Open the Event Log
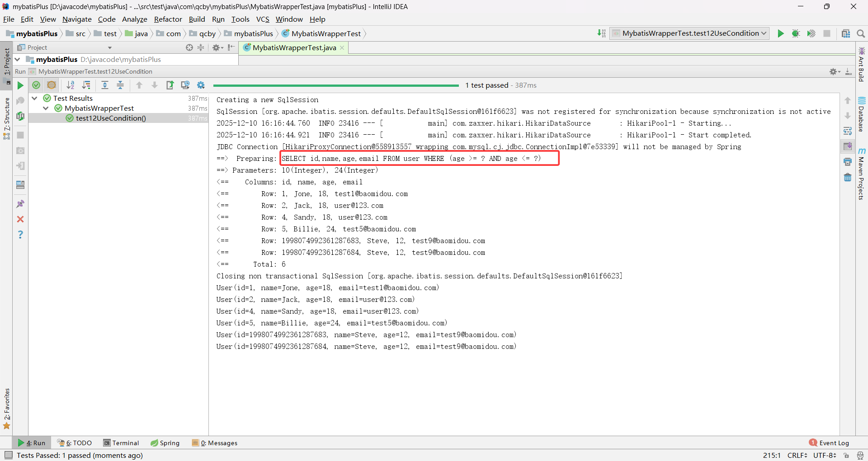The height and width of the screenshot is (461, 868). (x=829, y=443)
